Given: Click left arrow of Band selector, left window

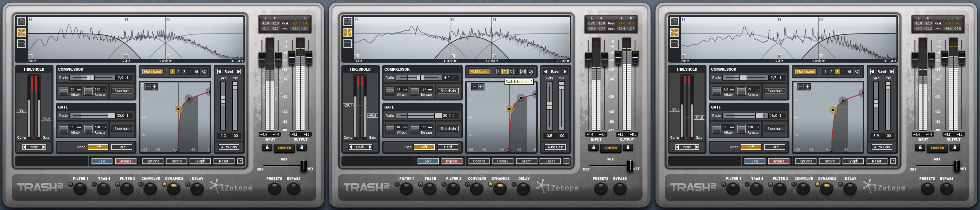Looking at the screenshot, I should pyautogui.click(x=219, y=72).
